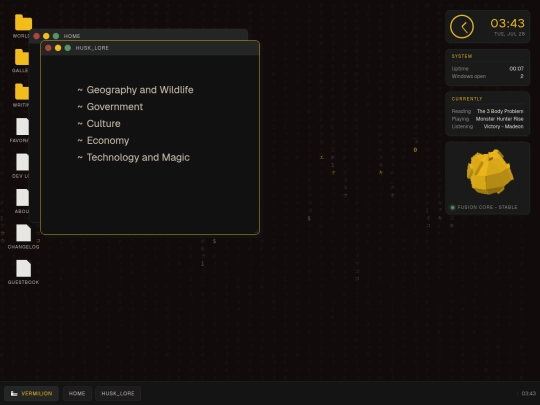The width and height of the screenshot is (540, 405).
Task: Click 'Monster Hunter Rise' playing entry
Action: point(499,119)
